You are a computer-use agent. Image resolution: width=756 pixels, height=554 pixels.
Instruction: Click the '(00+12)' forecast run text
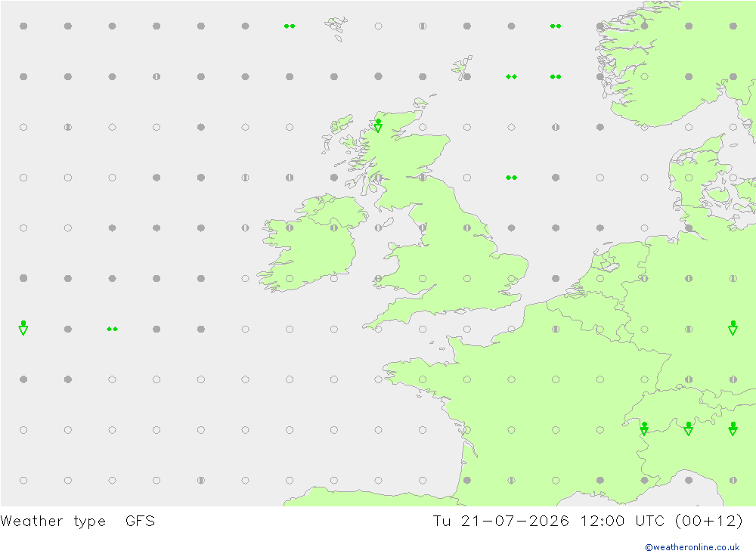pos(709,522)
